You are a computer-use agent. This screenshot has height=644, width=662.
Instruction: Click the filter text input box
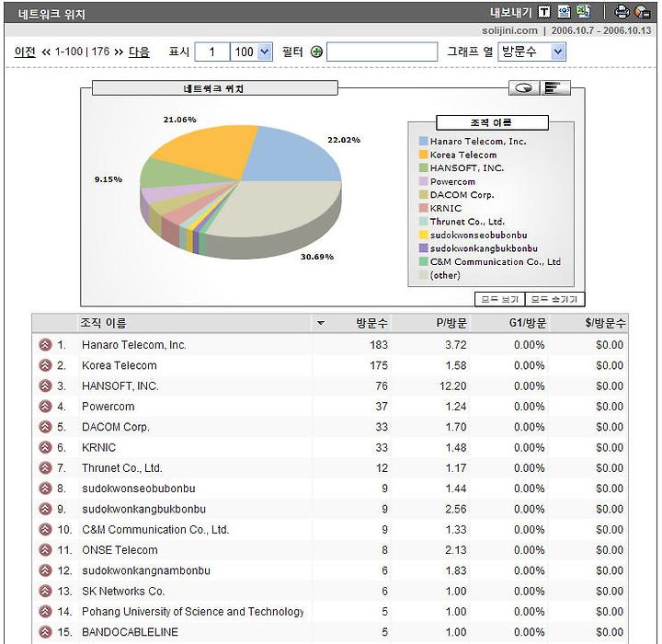(x=382, y=52)
